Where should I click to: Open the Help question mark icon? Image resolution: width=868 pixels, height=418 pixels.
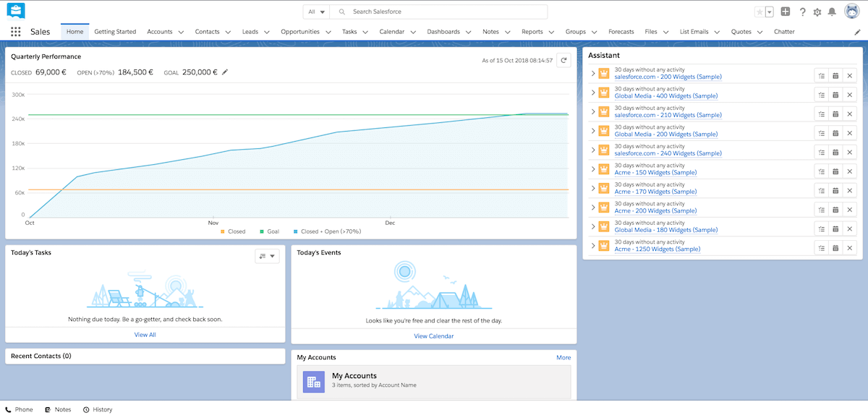pos(802,12)
